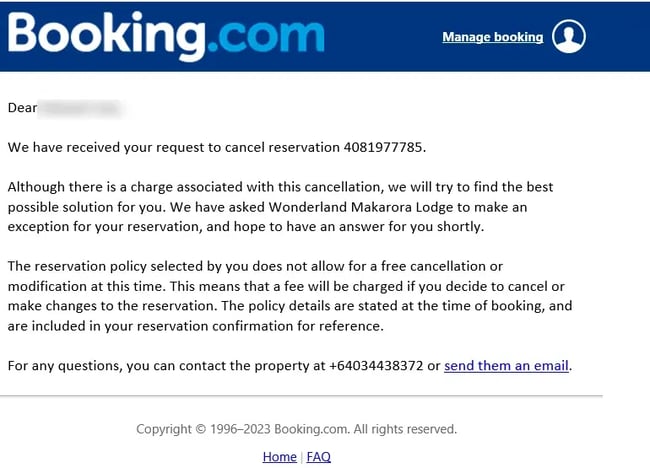Screen dimensions: 650x468
Task: Go to the Home footer link
Action: 279,457
